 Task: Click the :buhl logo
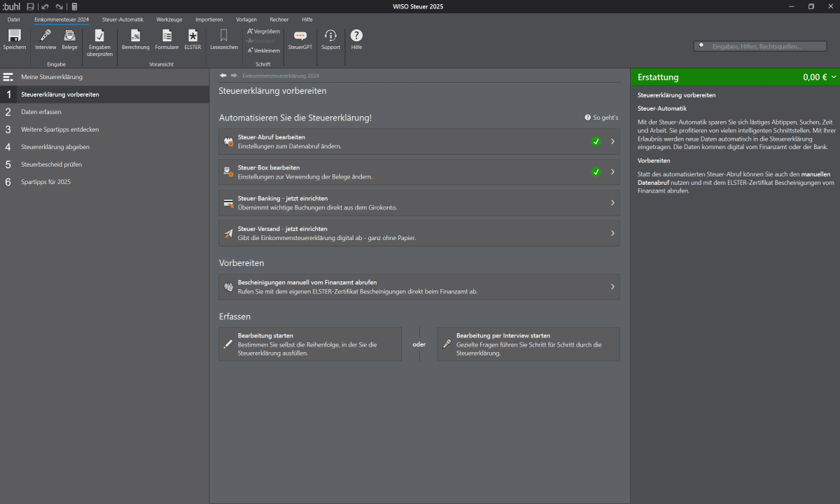click(x=11, y=6)
